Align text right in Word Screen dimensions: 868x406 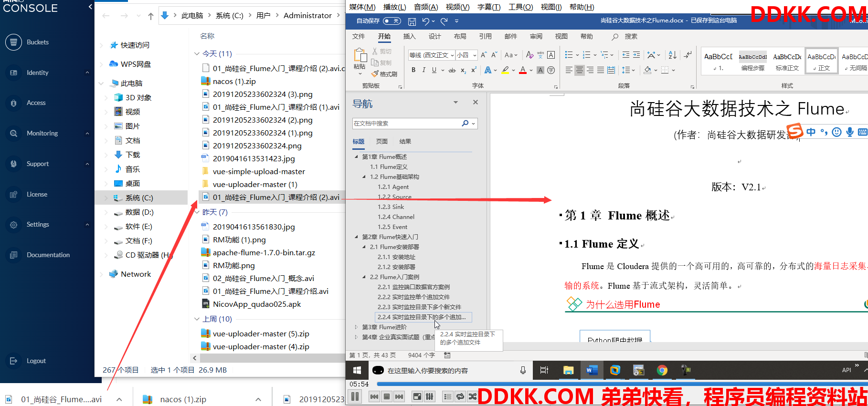pos(590,70)
